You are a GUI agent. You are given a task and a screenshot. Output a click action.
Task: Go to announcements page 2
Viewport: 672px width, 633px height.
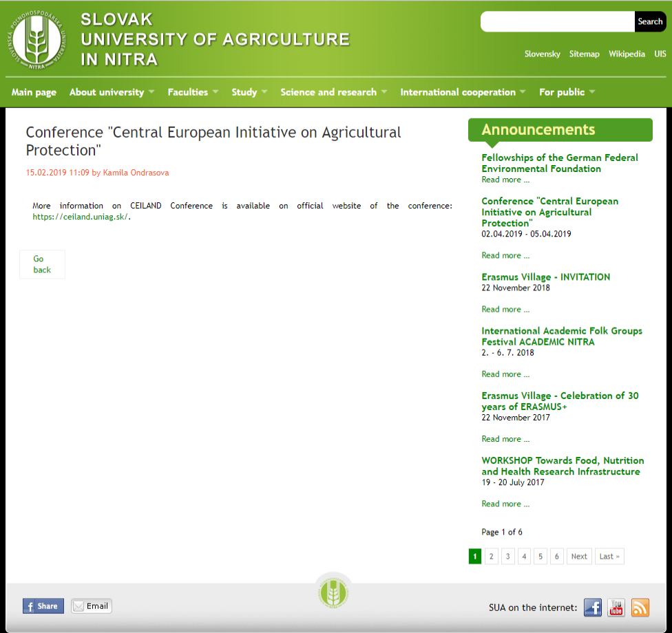491,557
